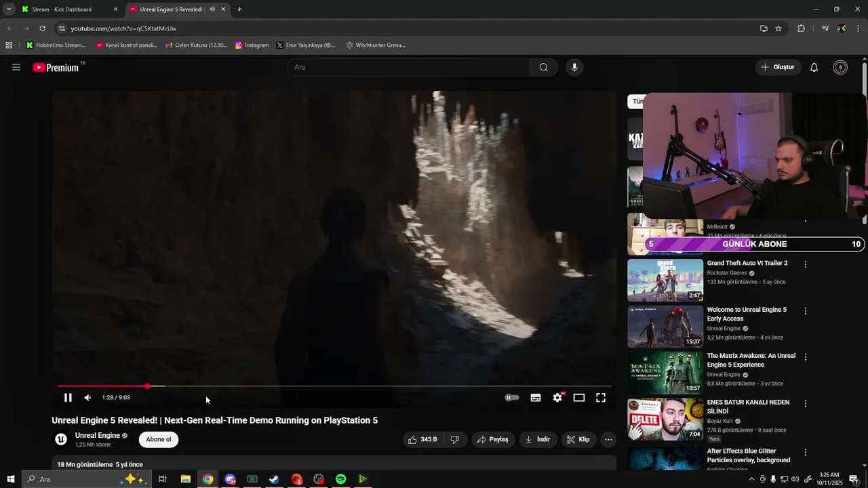This screenshot has width=868, height=488.
Task: Open the tab search dropdown arrow
Action: click(x=9, y=9)
